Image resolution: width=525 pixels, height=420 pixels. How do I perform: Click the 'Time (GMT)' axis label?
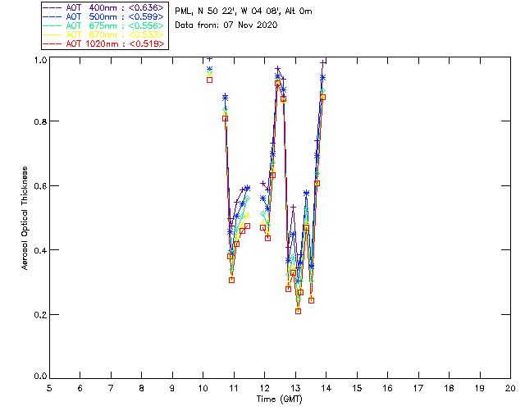279,399
